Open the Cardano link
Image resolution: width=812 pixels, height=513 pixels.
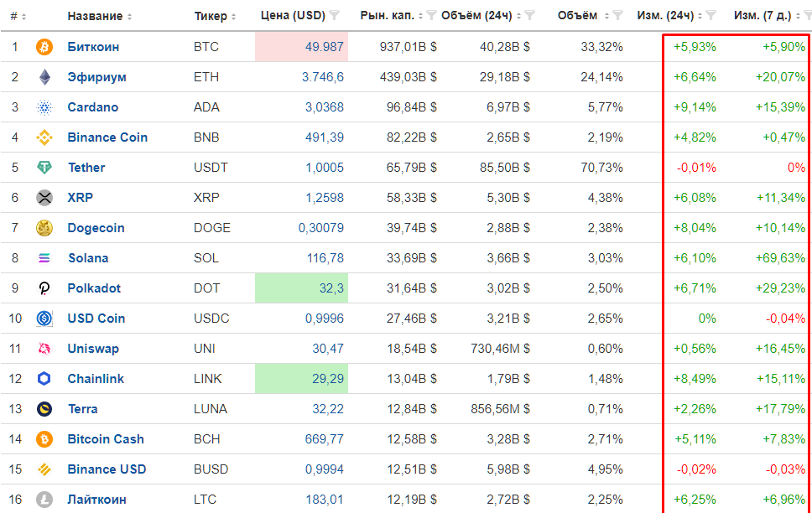(93, 107)
